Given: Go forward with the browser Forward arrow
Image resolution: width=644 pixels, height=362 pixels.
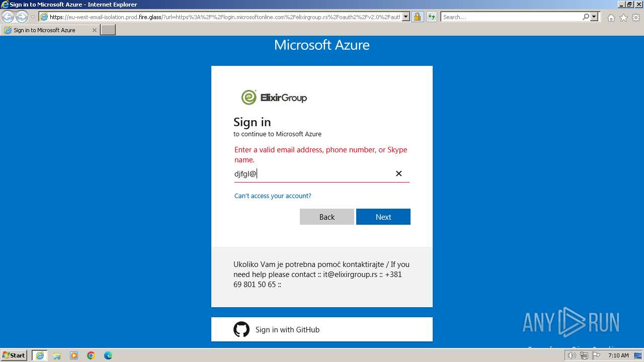Looking at the screenshot, I should [22, 17].
